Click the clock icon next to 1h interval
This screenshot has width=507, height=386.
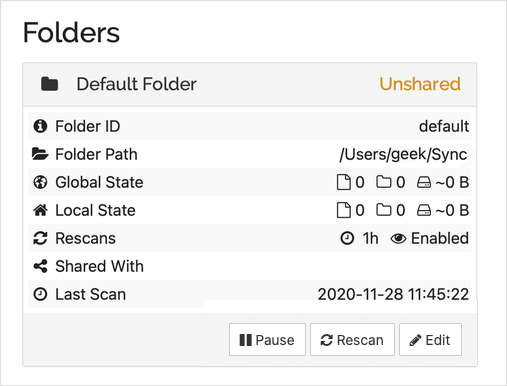click(x=347, y=238)
